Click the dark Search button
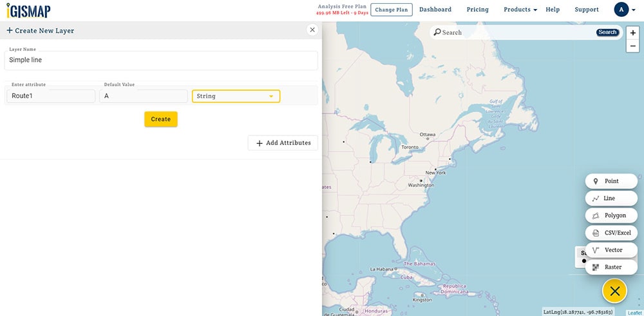 [607, 32]
